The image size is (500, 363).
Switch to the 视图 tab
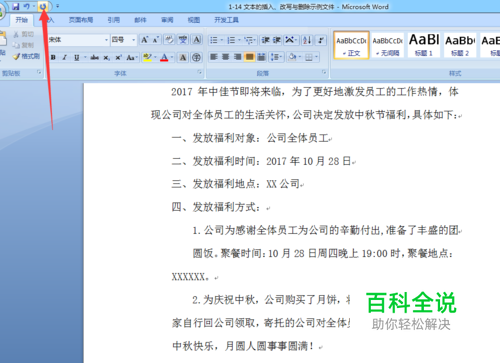coord(194,20)
